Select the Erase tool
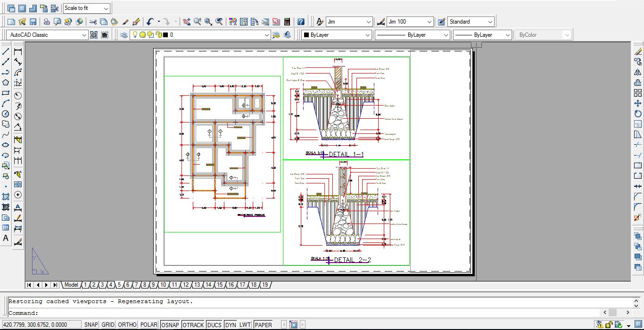 pos(638,51)
